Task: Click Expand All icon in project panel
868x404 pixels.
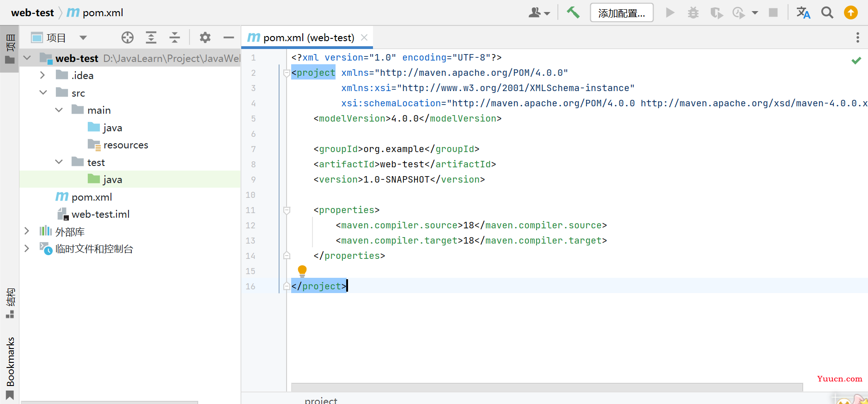Action: click(x=151, y=37)
